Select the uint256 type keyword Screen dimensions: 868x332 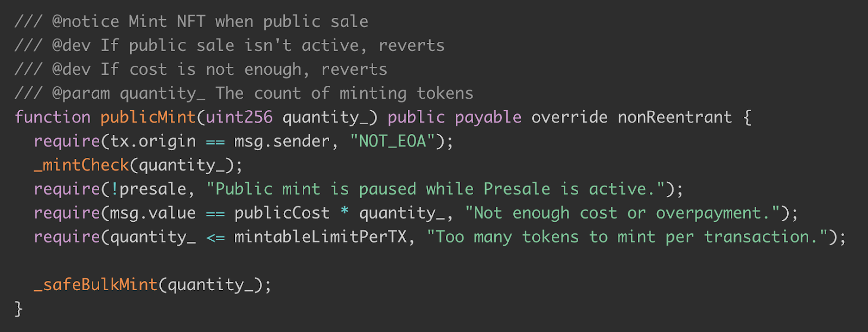239,117
